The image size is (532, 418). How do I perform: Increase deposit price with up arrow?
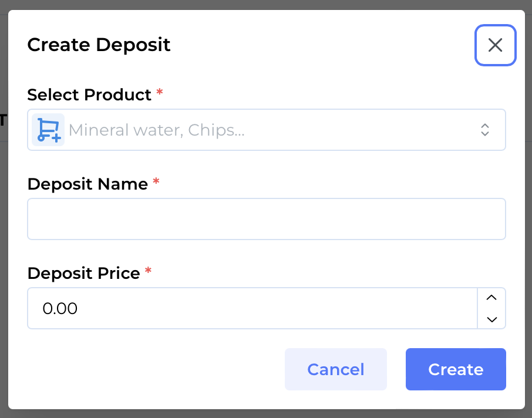pyautogui.click(x=492, y=298)
